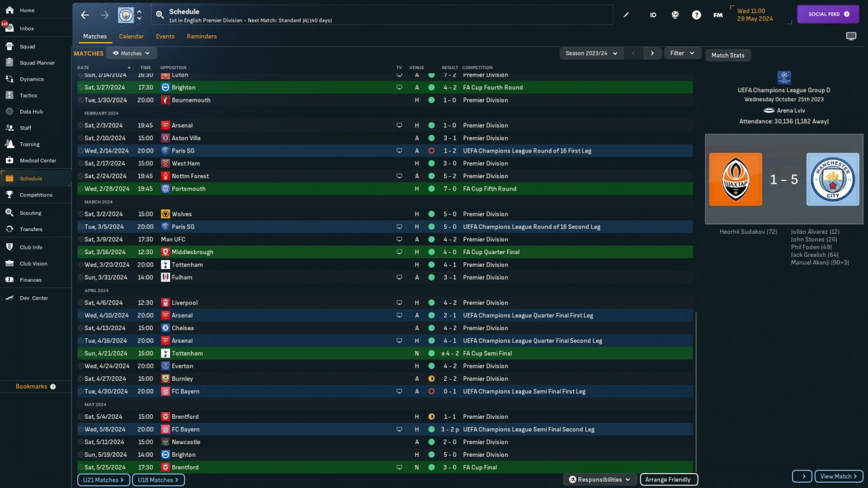This screenshot has height=488, width=868.
Task: Open the Social Feed
Action: (x=828, y=14)
